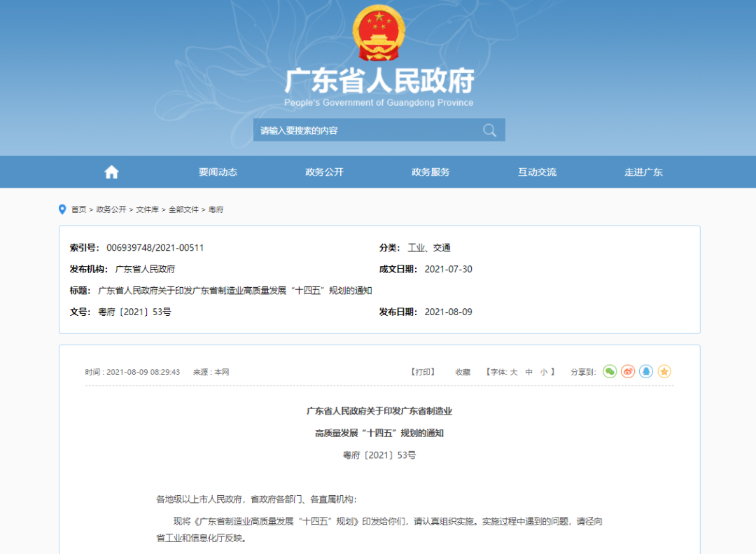Add the article to favorites via 收藏

463,372
